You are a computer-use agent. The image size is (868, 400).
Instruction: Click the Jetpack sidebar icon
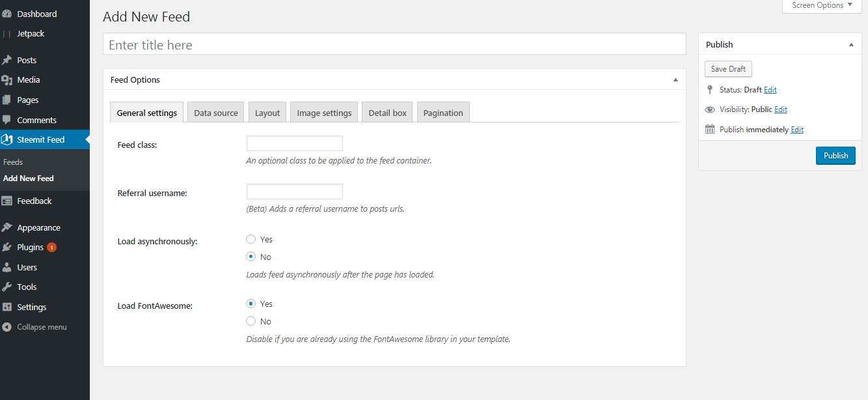[x=7, y=33]
